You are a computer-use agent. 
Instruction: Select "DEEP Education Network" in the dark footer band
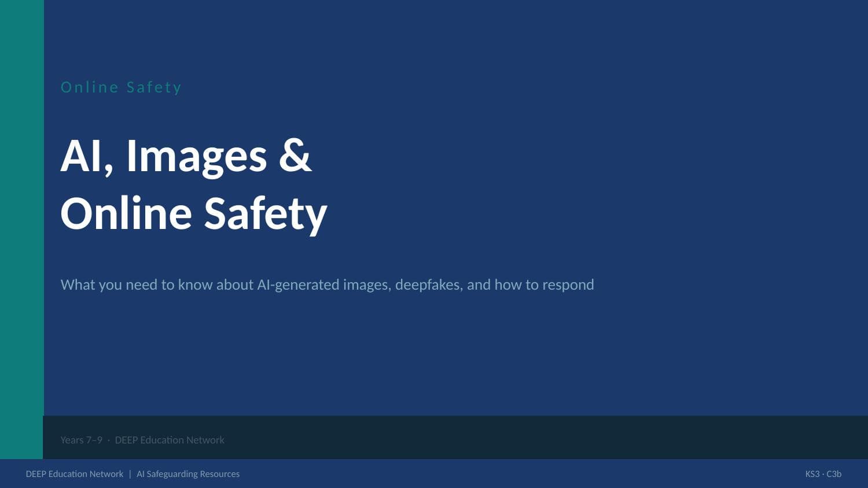(x=170, y=439)
